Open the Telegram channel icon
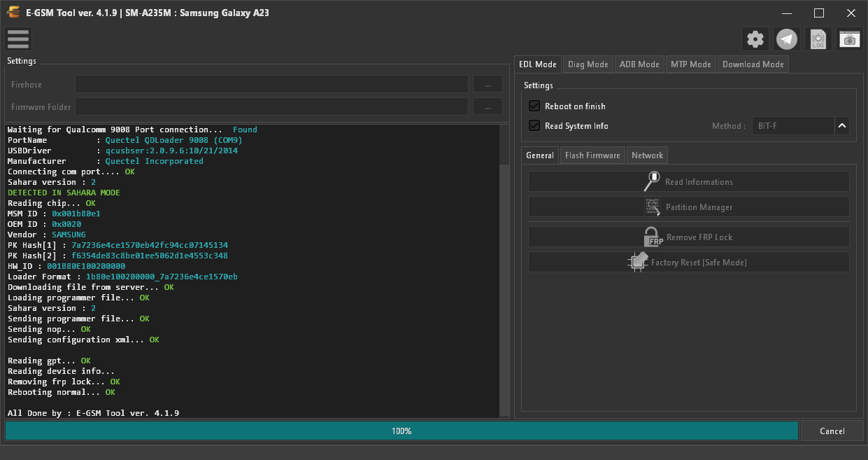The image size is (868, 460). coord(788,39)
